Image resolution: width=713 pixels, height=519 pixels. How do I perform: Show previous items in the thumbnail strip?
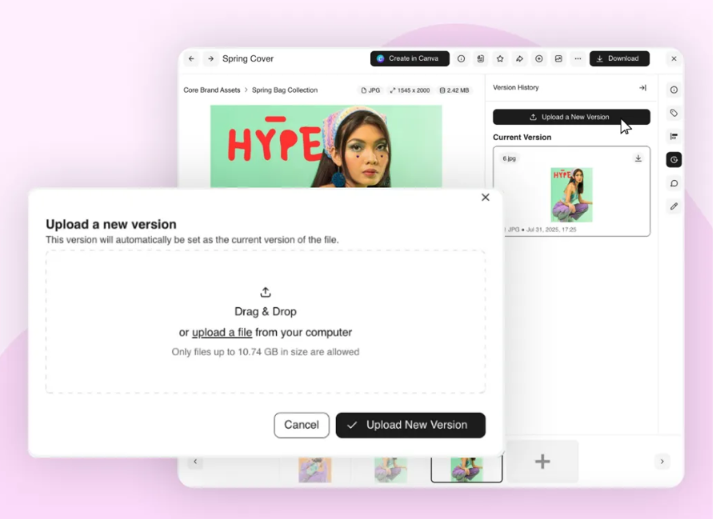tap(196, 462)
